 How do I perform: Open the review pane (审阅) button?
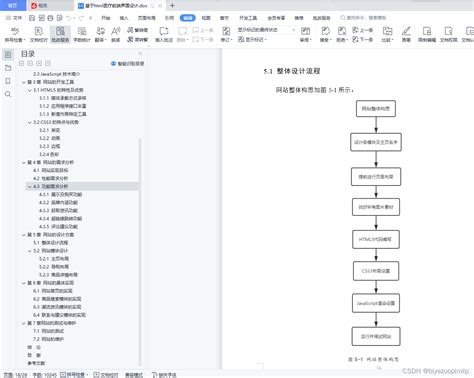point(305,34)
